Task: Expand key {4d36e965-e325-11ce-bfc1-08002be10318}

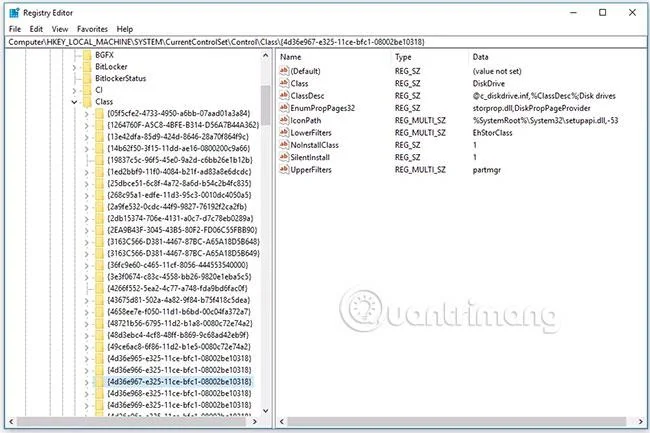Action: point(87,358)
